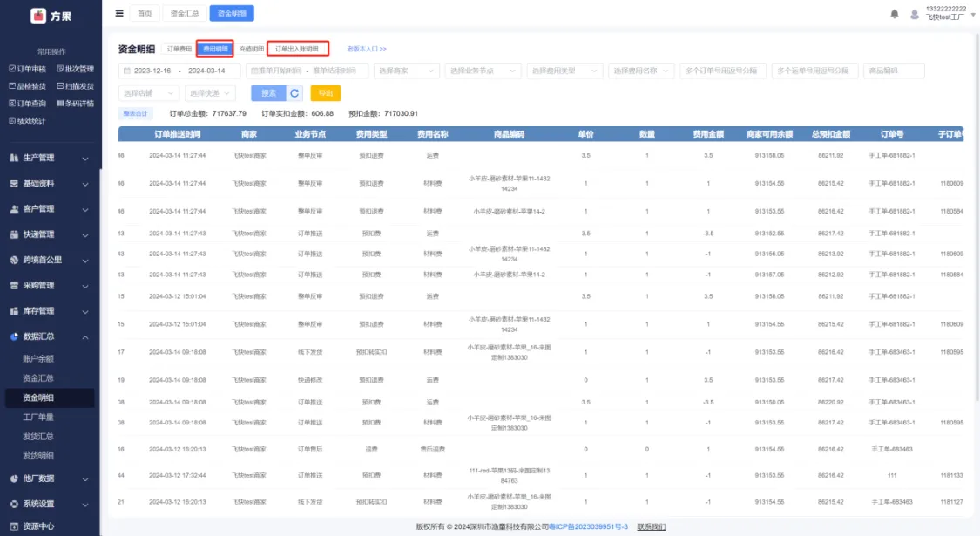Click the 商品编码 input field

(896, 71)
